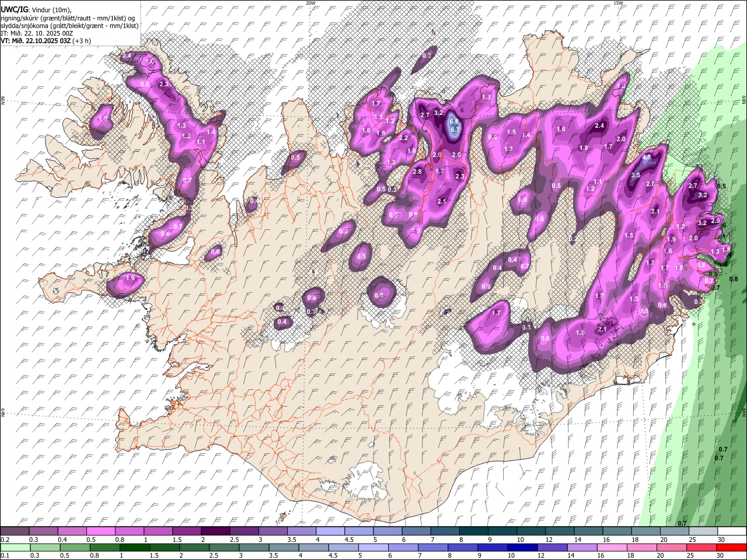
Task: Click the "4.5" value in the eastern snow band
Action: (x=647, y=158)
